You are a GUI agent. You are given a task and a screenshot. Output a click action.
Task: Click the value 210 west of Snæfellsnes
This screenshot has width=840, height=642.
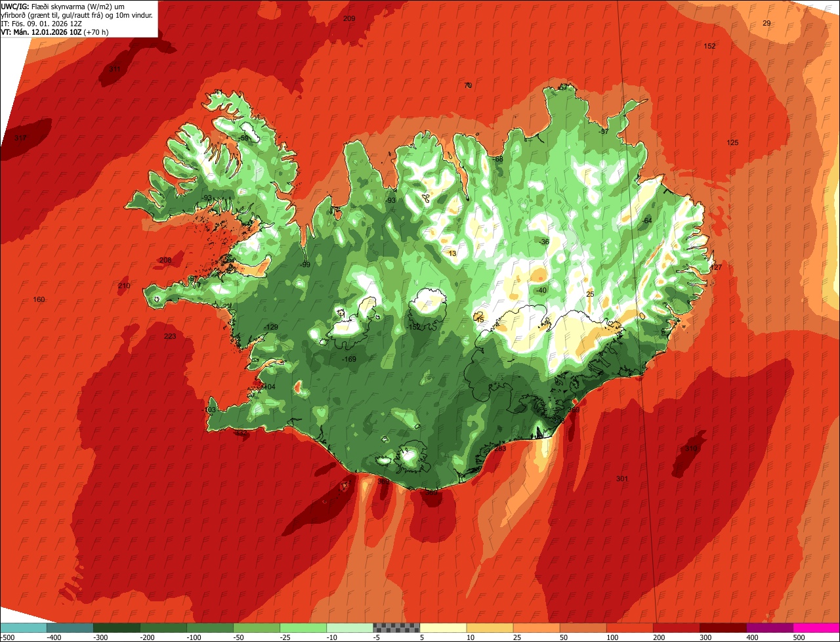click(124, 286)
